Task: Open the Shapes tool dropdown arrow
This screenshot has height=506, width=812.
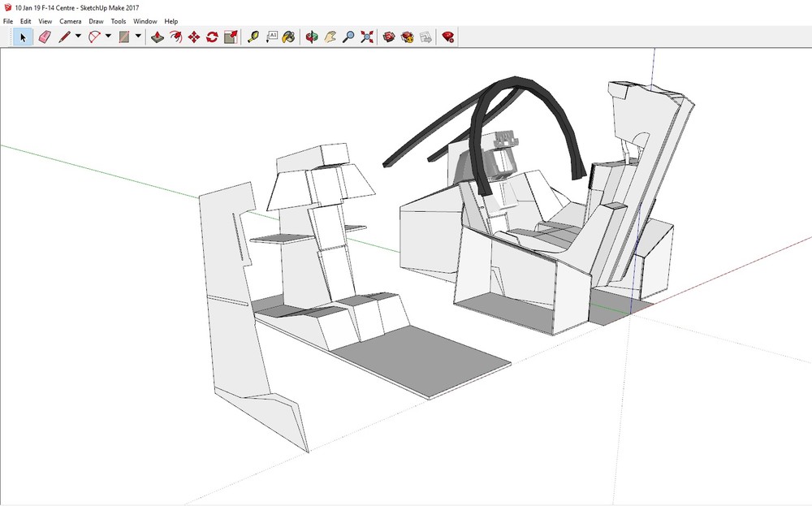Action: coord(137,36)
